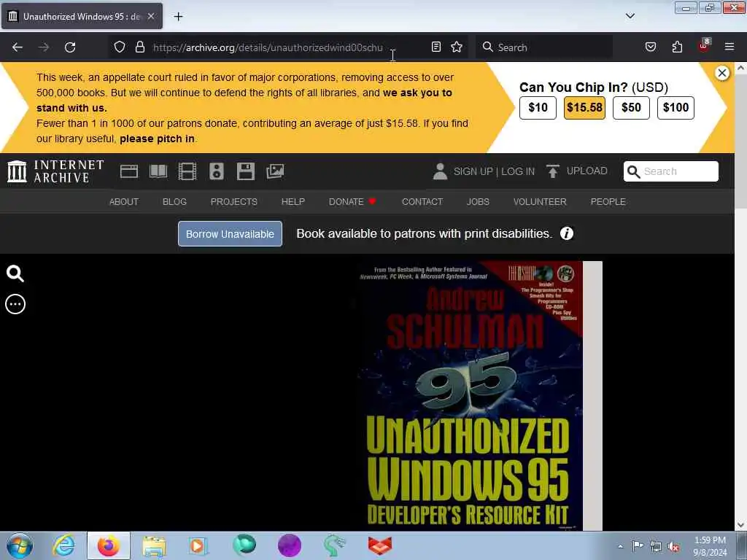The height and width of the screenshot is (560, 747).
Task: Open the BLOG menu item
Action: [174, 202]
